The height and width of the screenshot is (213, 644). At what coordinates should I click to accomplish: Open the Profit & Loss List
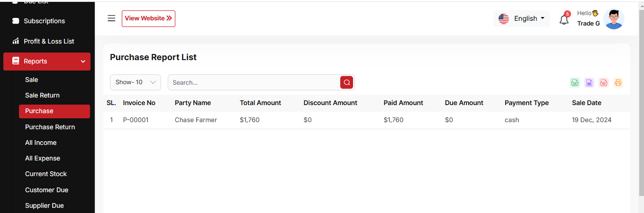[x=49, y=41]
